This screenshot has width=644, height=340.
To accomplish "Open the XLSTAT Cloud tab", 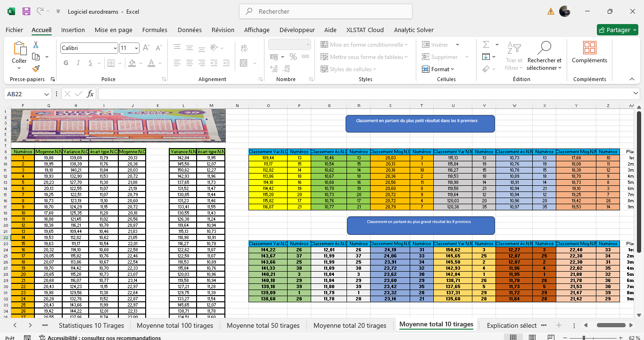I will [365, 30].
